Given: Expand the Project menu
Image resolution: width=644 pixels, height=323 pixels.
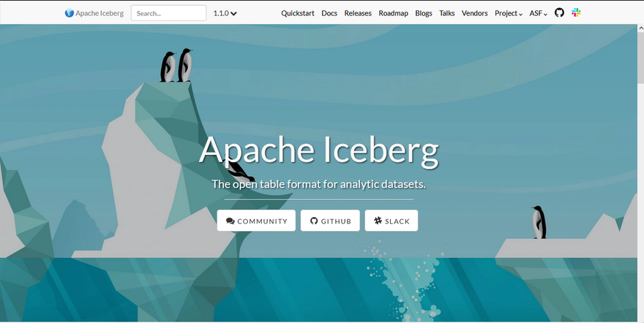Looking at the screenshot, I should (509, 13).
